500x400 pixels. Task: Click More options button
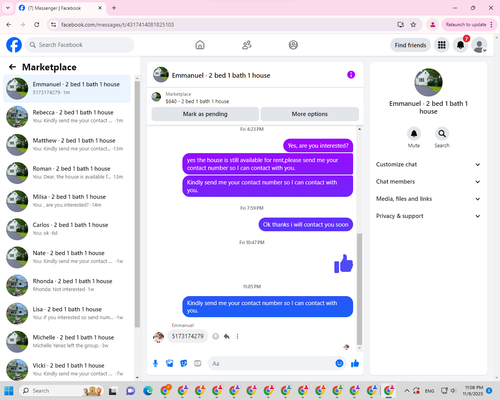tap(310, 114)
